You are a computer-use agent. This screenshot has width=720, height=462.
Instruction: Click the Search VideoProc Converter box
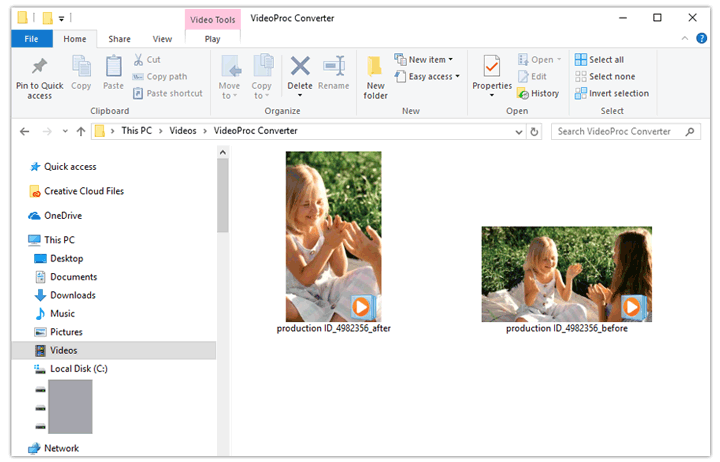[626, 132]
